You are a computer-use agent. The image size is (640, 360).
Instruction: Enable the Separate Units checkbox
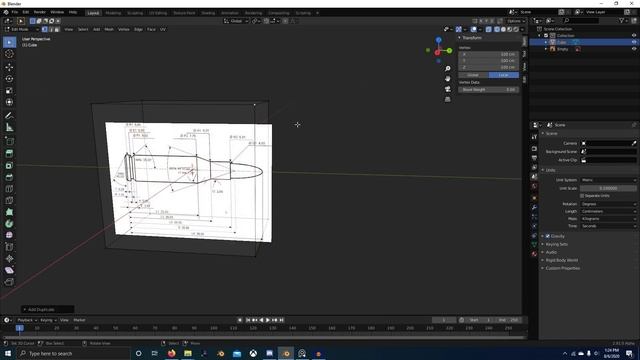pyautogui.click(x=582, y=196)
